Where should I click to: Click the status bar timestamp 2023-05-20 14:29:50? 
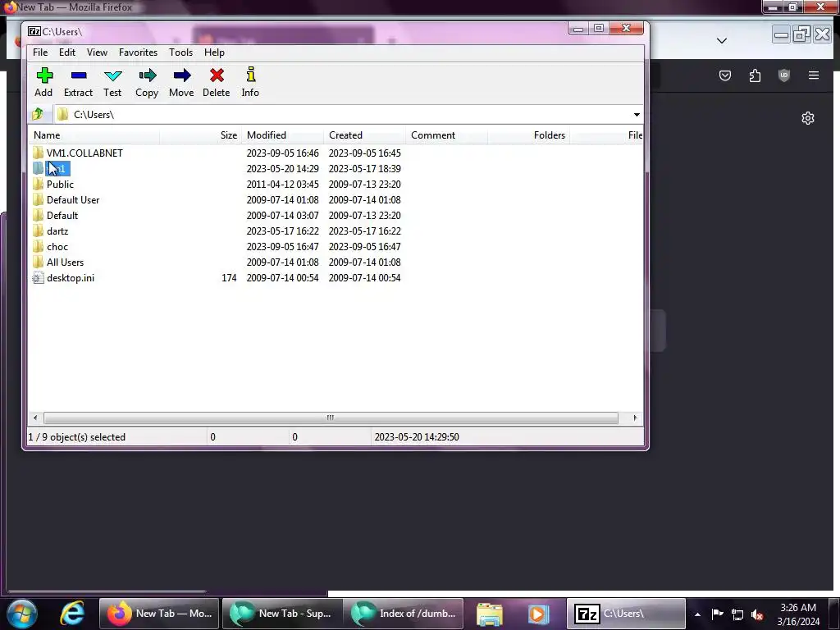pos(416,437)
